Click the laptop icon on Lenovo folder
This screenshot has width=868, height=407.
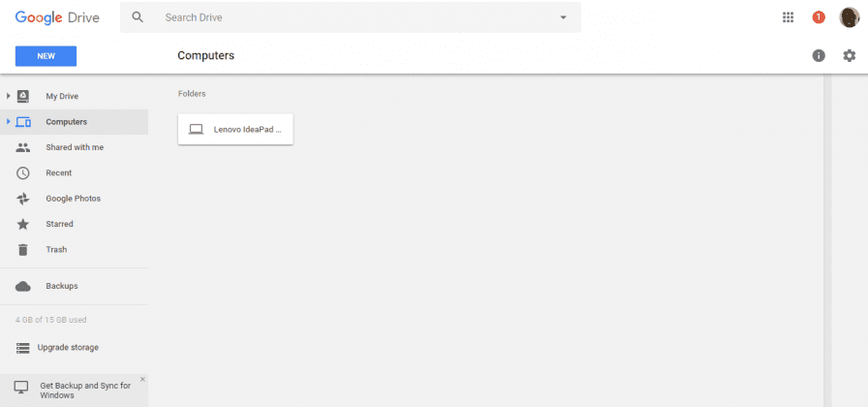pos(196,129)
